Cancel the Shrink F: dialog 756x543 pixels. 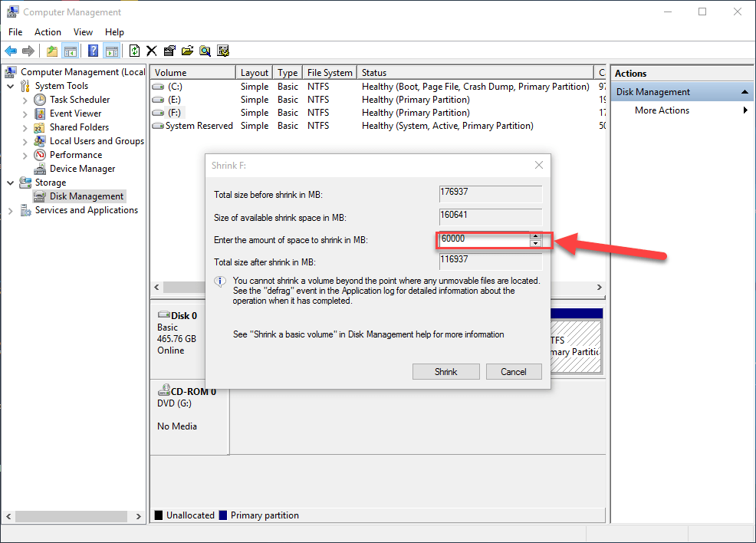pyautogui.click(x=513, y=372)
